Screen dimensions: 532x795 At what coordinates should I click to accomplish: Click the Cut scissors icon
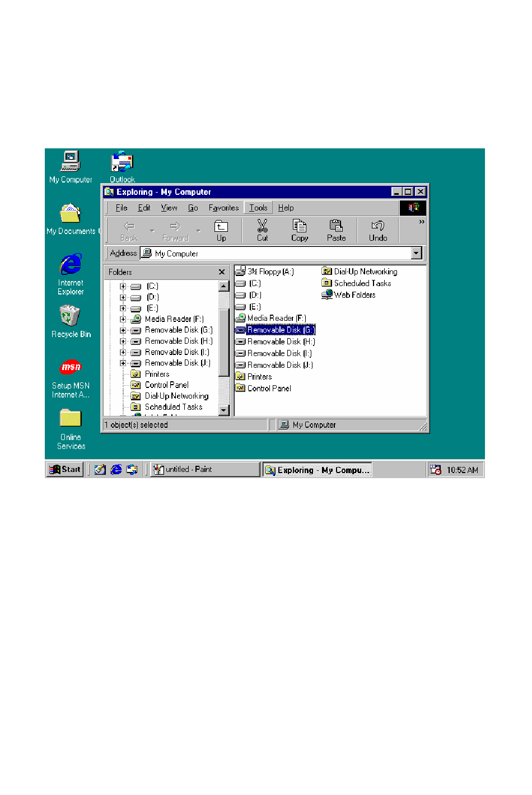coord(262,230)
